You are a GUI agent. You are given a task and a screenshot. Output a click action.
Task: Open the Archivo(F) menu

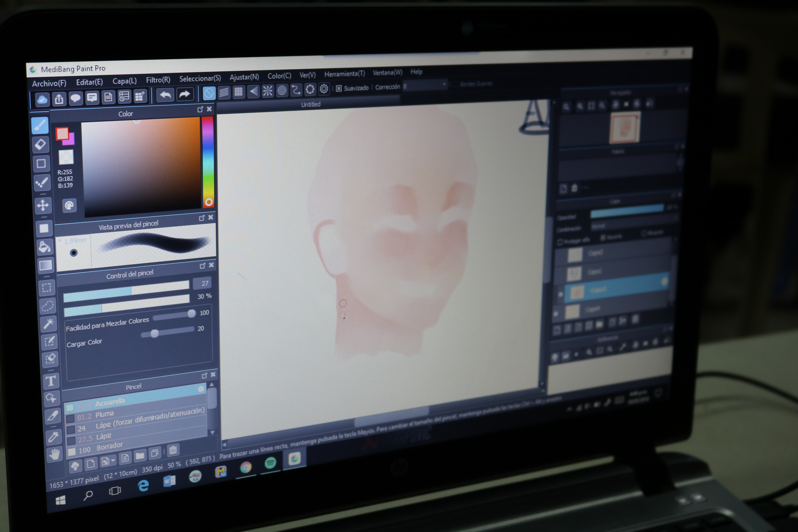49,84
